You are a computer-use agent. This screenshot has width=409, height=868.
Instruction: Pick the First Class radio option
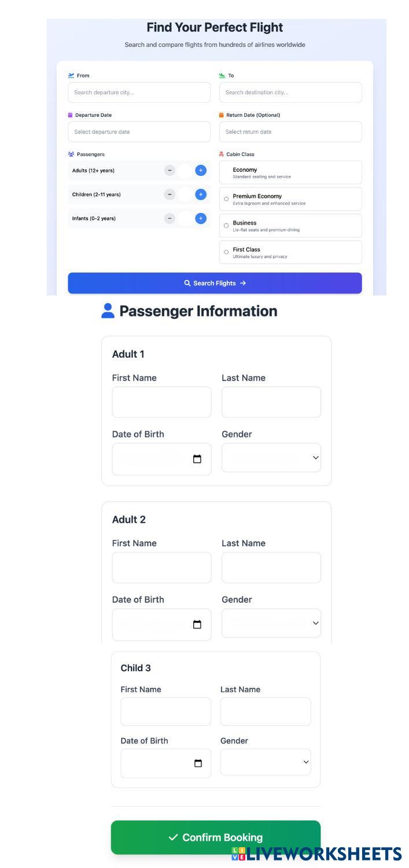[x=226, y=252]
